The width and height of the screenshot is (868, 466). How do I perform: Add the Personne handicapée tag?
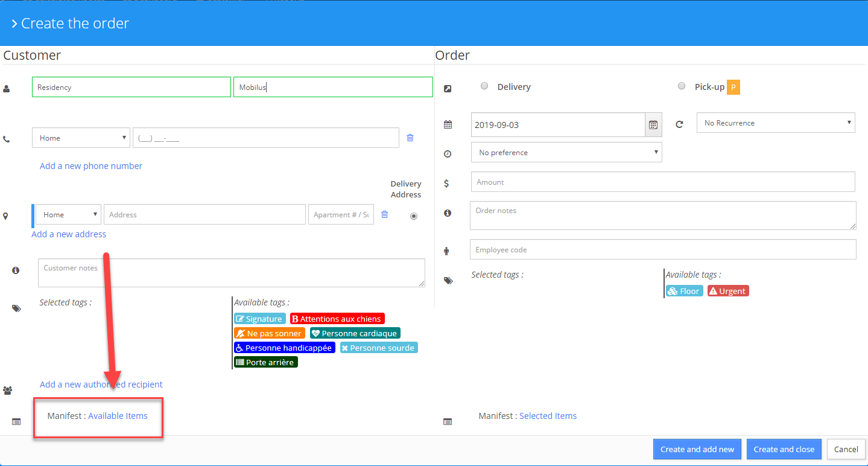[284, 348]
